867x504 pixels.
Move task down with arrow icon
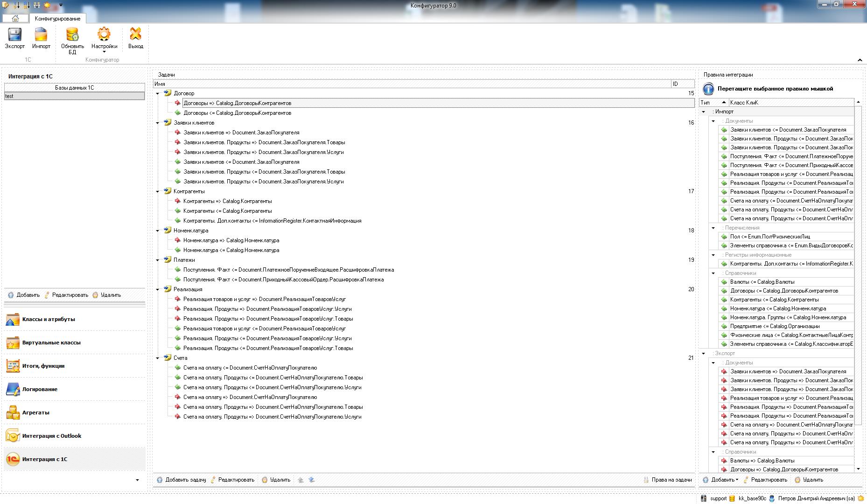(312, 480)
